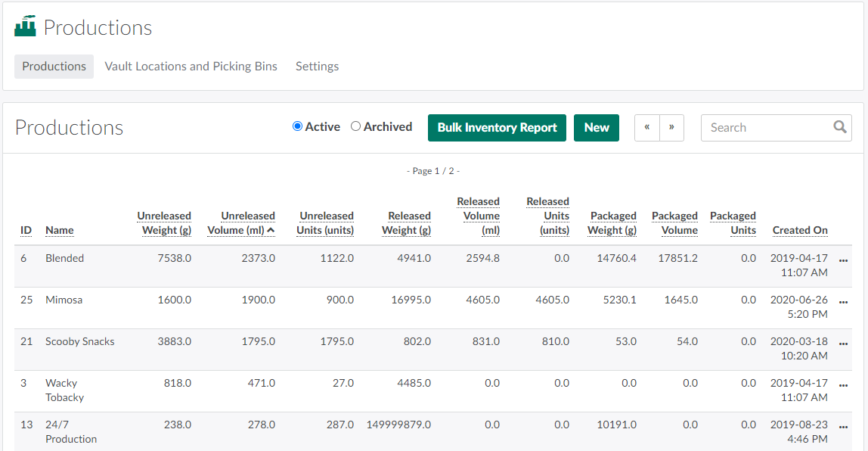Open the ellipsis menu for Wacky Tobacky
Image resolution: width=868 pixels, height=451 pixels.
[x=844, y=384]
